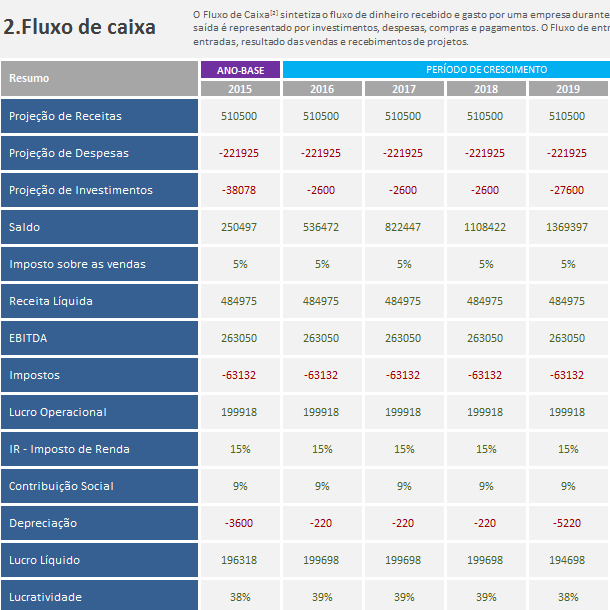The image size is (610, 610).
Task: Click the 2019 investment value -27600
Action: [x=568, y=190]
